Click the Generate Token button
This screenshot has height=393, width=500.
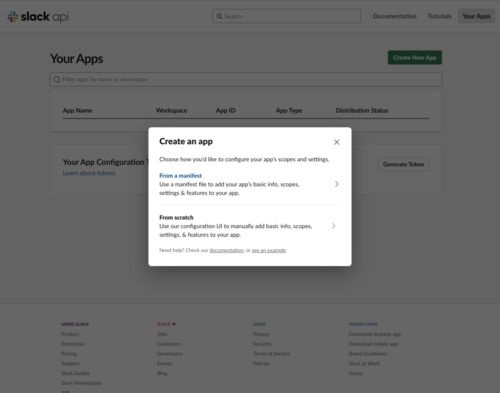[403, 164]
